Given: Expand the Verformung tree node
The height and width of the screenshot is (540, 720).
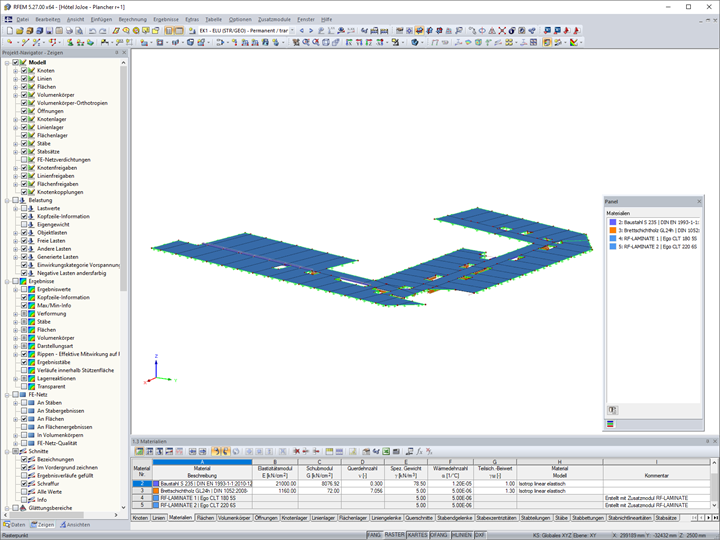Looking at the screenshot, I should (16, 314).
